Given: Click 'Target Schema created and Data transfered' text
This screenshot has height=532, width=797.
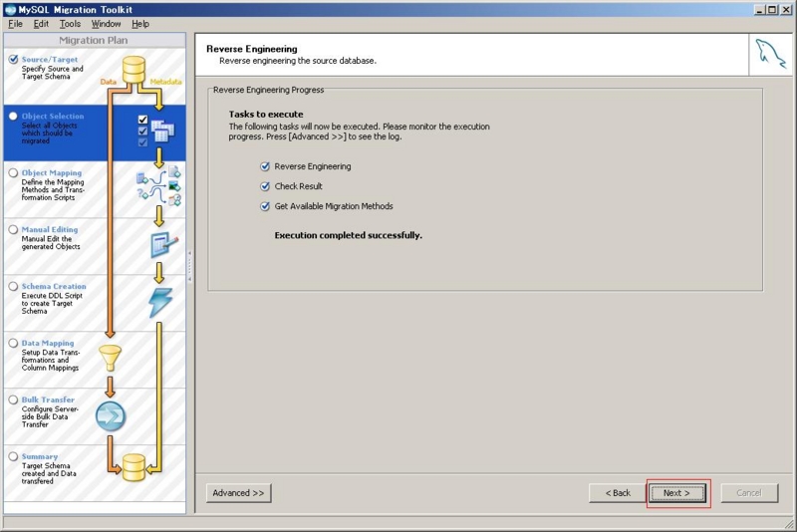Looking at the screenshot, I should tap(49, 473).
